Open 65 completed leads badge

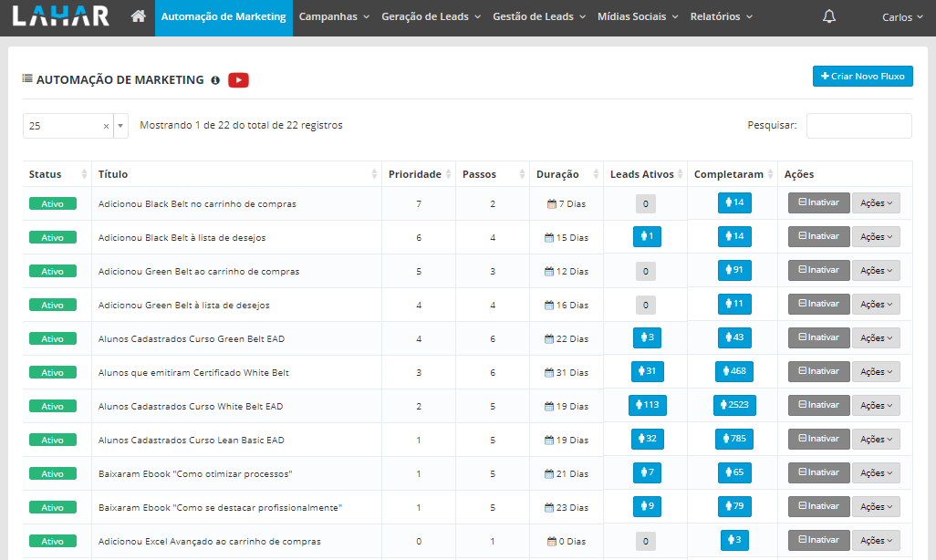coord(734,472)
